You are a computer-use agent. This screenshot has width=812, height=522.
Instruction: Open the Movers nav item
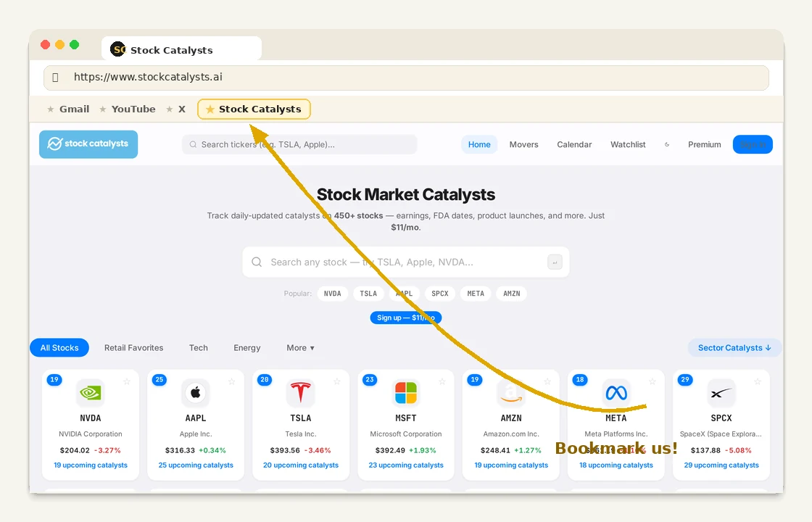click(523, 144)
